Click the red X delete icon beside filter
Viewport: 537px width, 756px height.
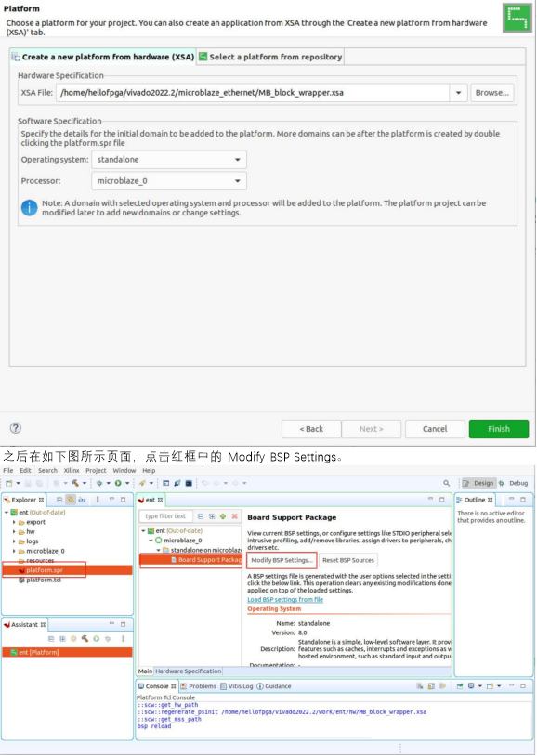point(234,516)
